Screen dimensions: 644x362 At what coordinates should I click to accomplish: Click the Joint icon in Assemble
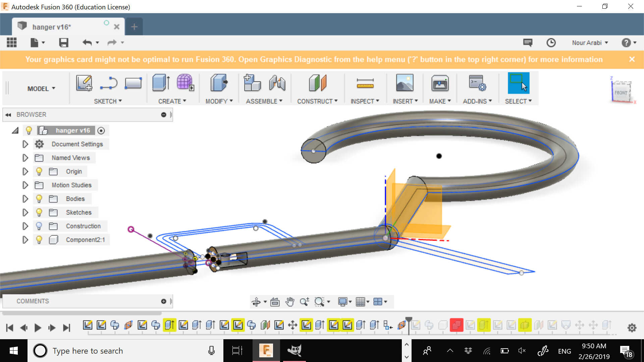pos(277,83)
